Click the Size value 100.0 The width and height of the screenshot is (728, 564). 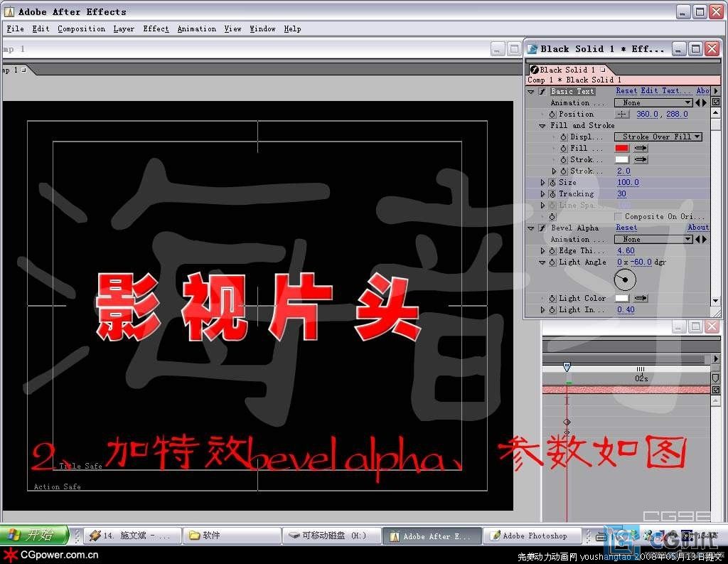pos(628,183)
